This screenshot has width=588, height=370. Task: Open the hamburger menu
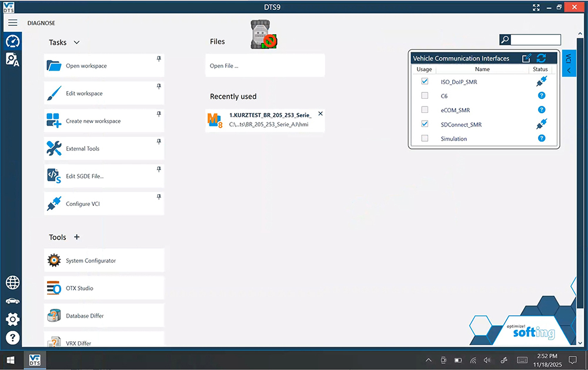[x=12, y=23]
